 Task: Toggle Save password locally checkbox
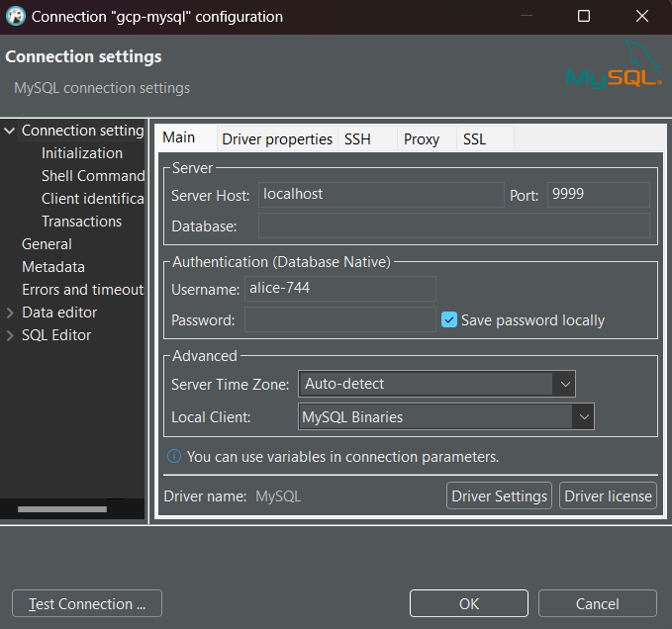click(x=449, y=319)
